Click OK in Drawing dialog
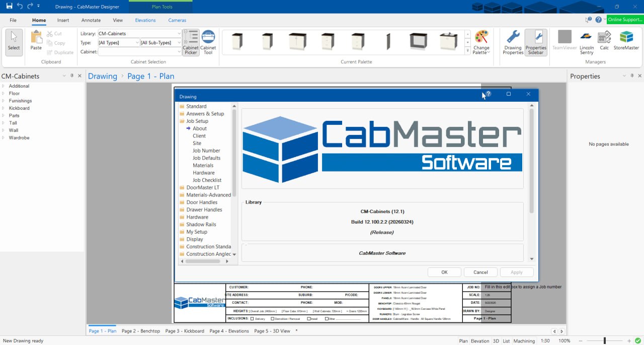 [x=444, y=272]
